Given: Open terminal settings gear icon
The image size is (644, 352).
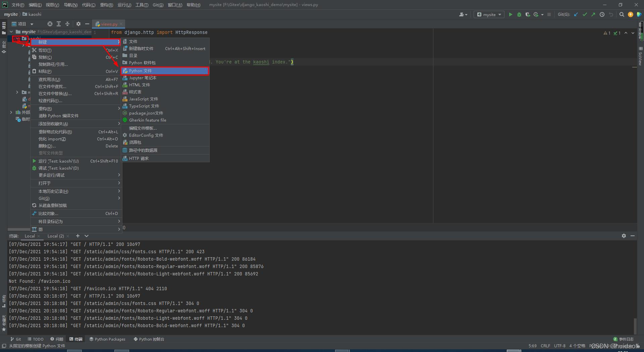Looking at the screenshot, I should pyautogui.click(x=624, y=236).
